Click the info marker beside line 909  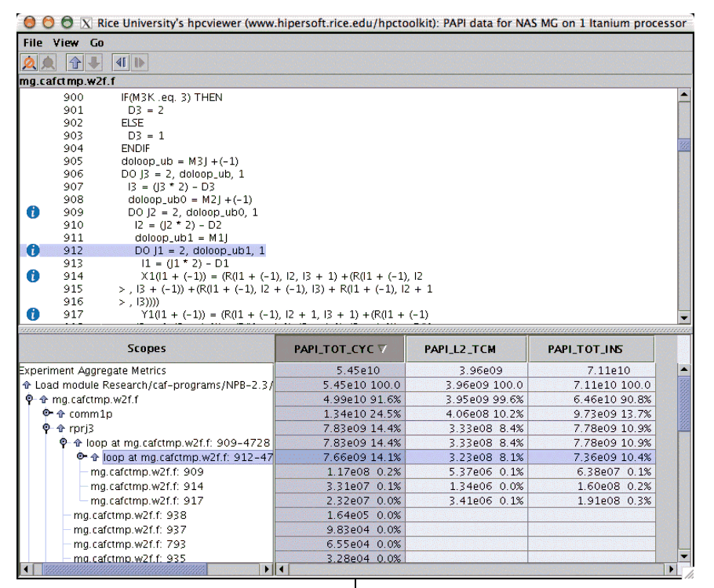click(32, 212)
